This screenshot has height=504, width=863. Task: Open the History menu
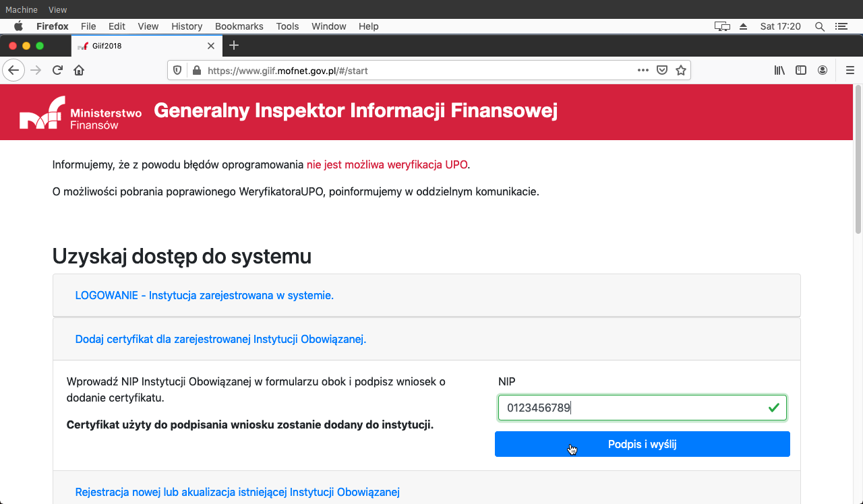pyautogui.click(x=187, y=26)
